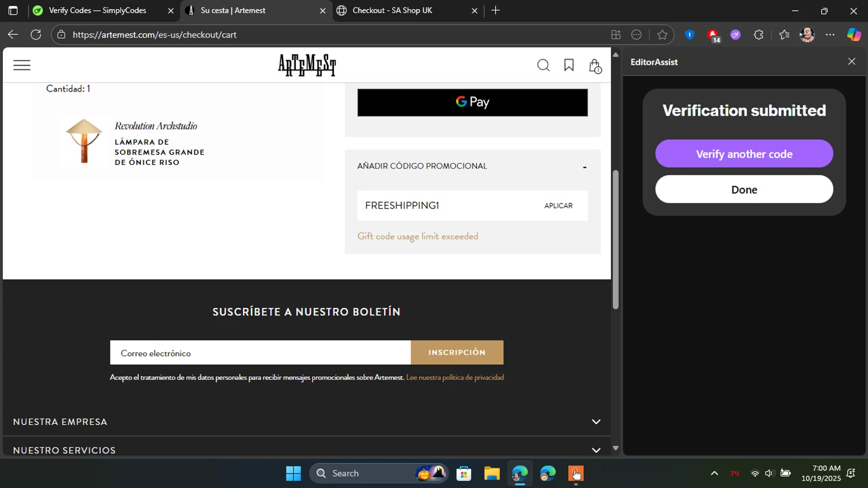Image resolution: width=868 pixels, height=488 pixels.
Task: Close the Checkout SA Shop UK tab
Action: (x=475, y=10)
